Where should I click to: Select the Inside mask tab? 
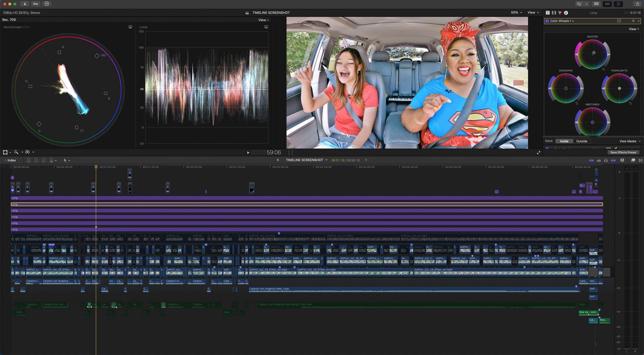(x=564, y=141)
